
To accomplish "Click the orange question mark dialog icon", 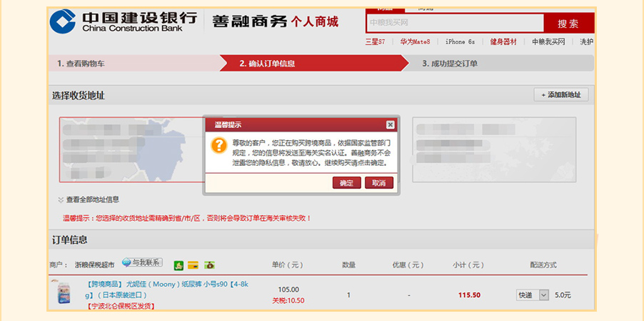I will point(219,145).
